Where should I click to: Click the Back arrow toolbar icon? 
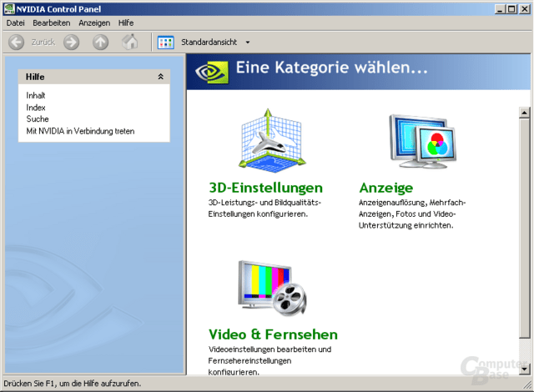[x=16, y=43]
